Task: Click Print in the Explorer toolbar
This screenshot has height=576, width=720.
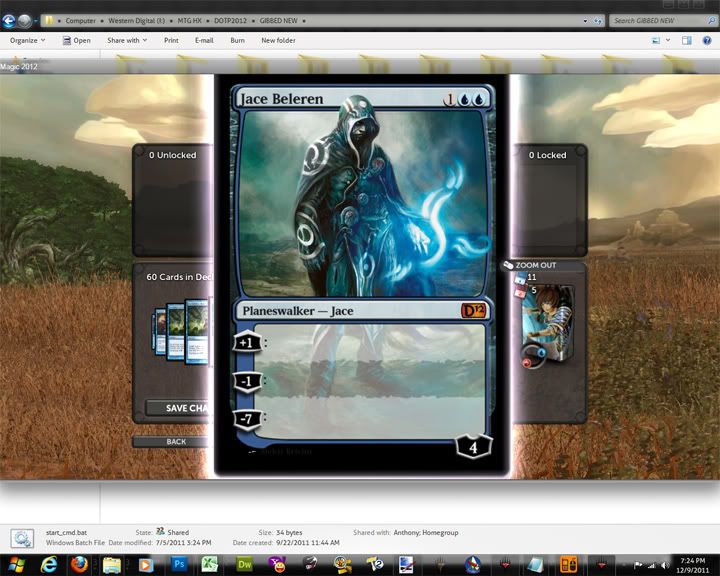Action: click(171, 40)
